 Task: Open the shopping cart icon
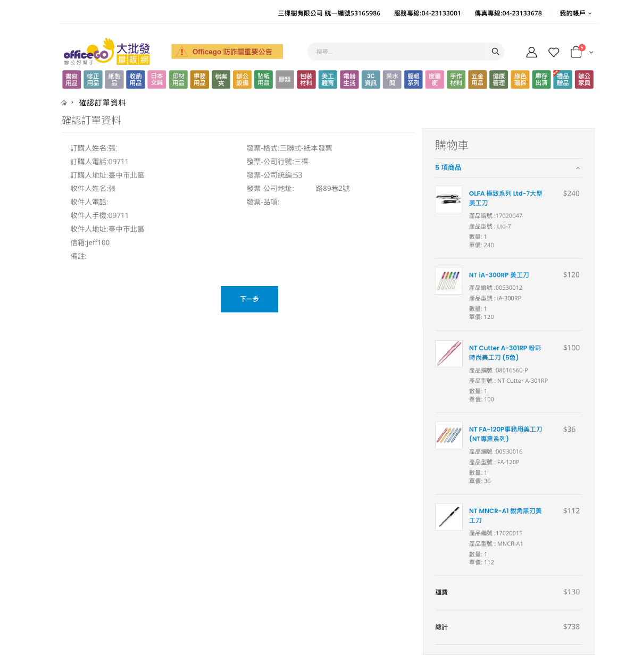[576, 52]
